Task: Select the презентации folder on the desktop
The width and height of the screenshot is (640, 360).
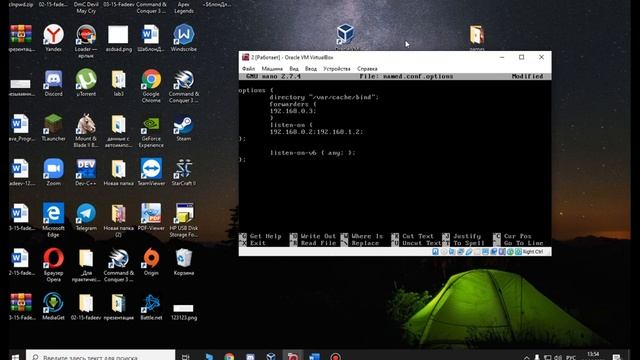Action: coord(119,306)
